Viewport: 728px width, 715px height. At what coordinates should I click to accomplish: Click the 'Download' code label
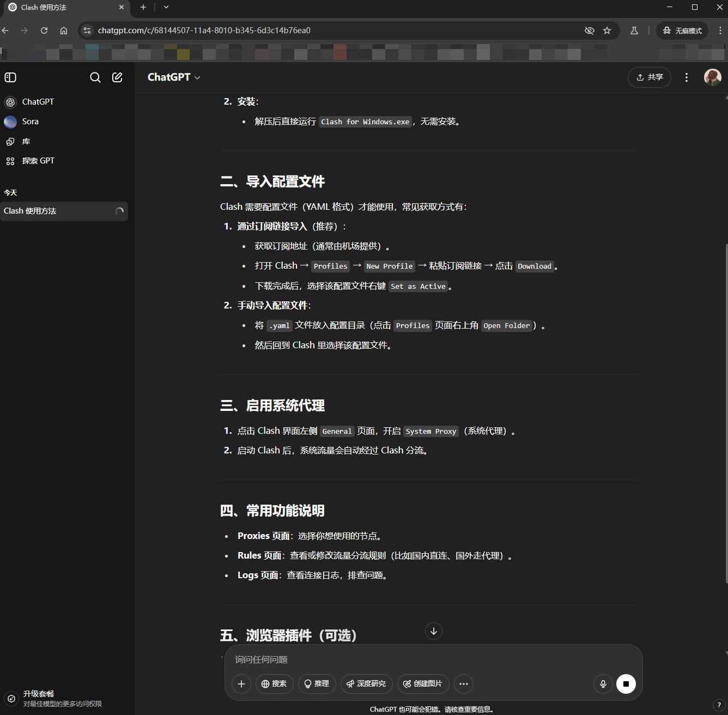[535, 266]
